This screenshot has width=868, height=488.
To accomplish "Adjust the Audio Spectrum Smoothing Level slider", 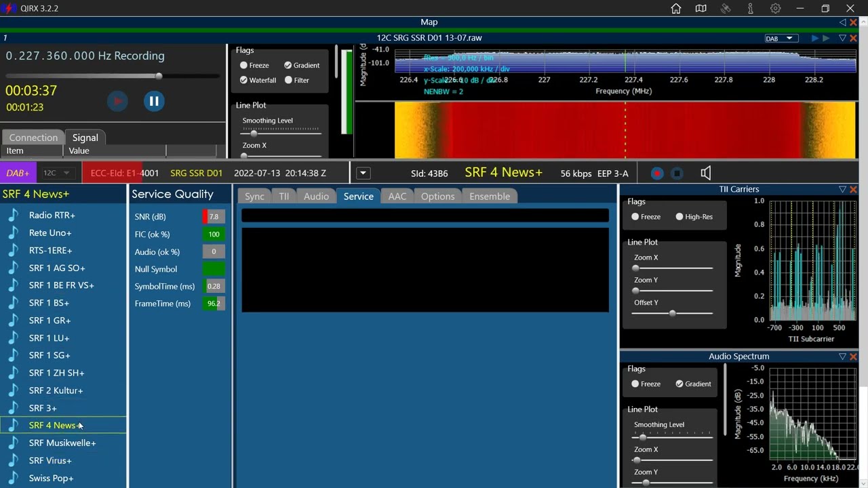I will 673,437.
